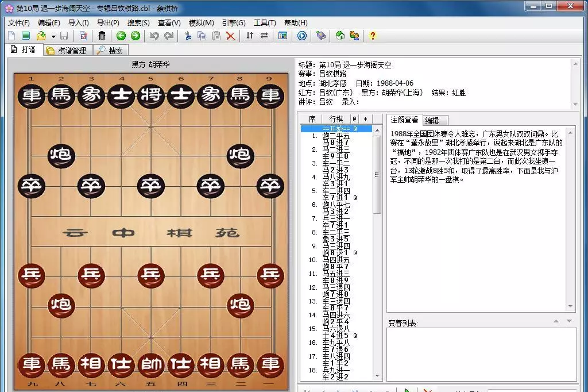Expand the dropdown arrow beside open folder
588x392 pixels.
pos(53,36)
